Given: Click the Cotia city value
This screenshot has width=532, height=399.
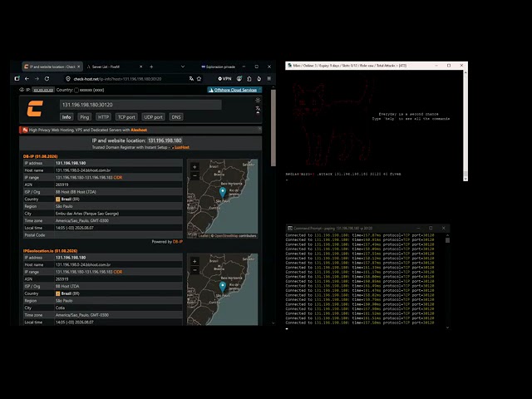Looking at the screenshot, I should click(60, 308).
